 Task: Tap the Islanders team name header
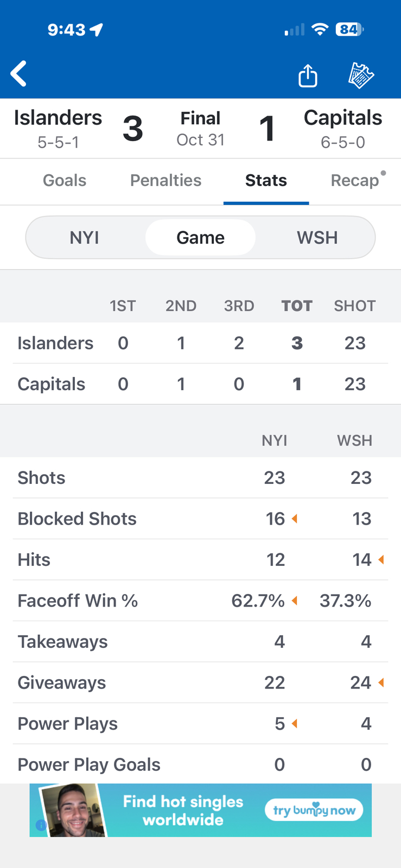(58, 118)
